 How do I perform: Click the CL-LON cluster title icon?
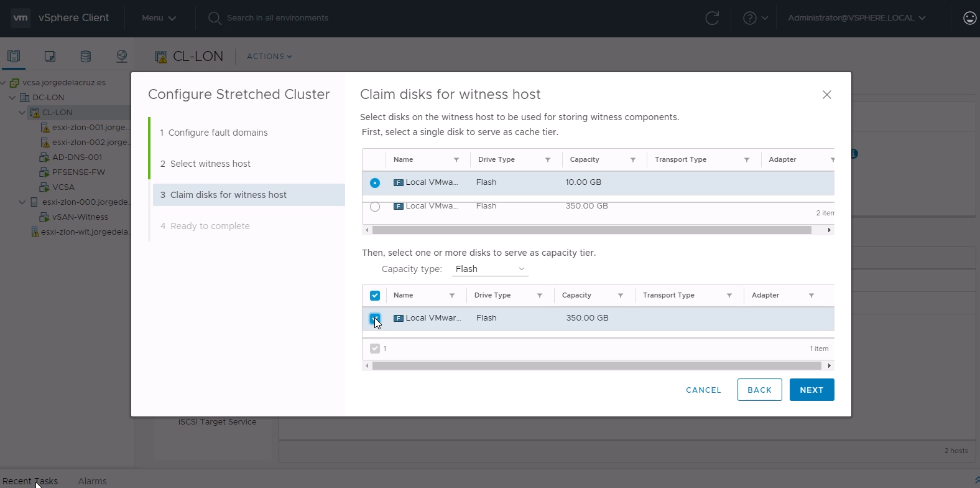pos(161,57)
